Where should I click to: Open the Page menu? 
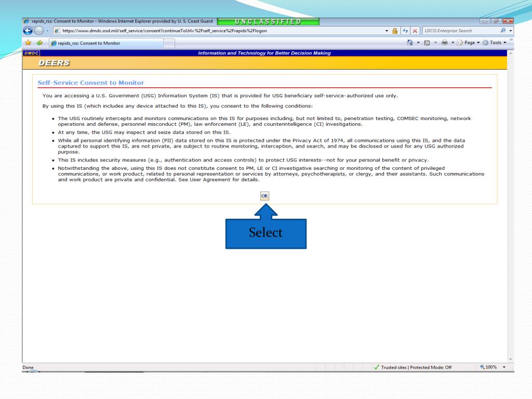tap(468, 43)
